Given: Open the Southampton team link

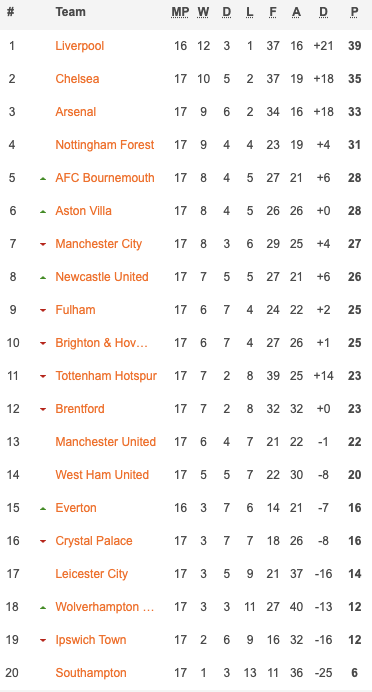Looking at the screenshot, I should pyautogui.click(x=91, y=673).
